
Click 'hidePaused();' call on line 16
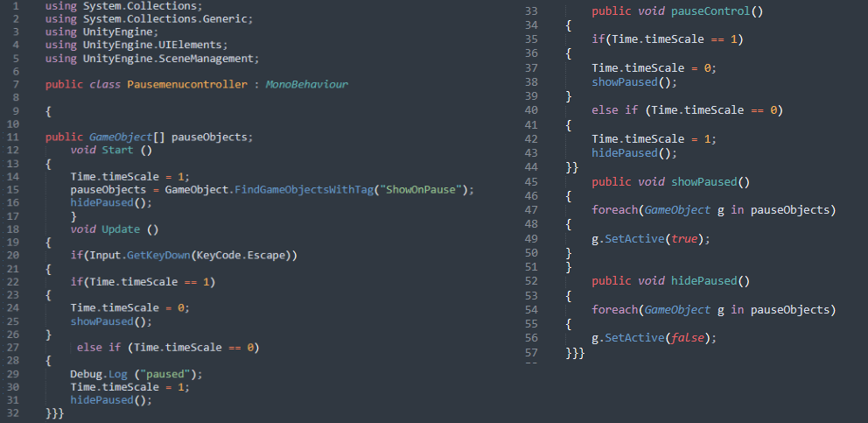coord(111,203)
